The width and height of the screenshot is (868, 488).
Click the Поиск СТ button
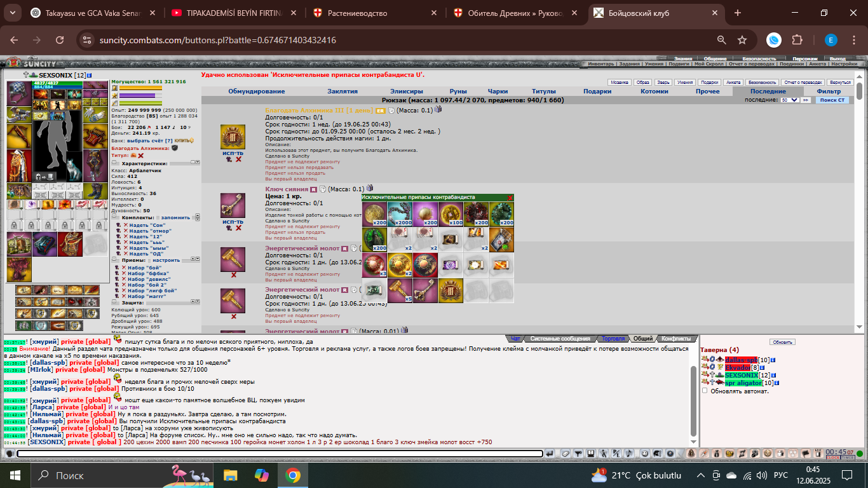coord(832,100)
